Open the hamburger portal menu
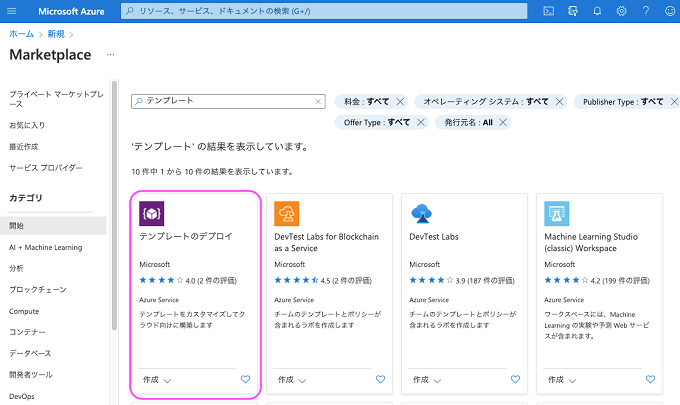This screenshot has height=405, width=680. [12, 11]
